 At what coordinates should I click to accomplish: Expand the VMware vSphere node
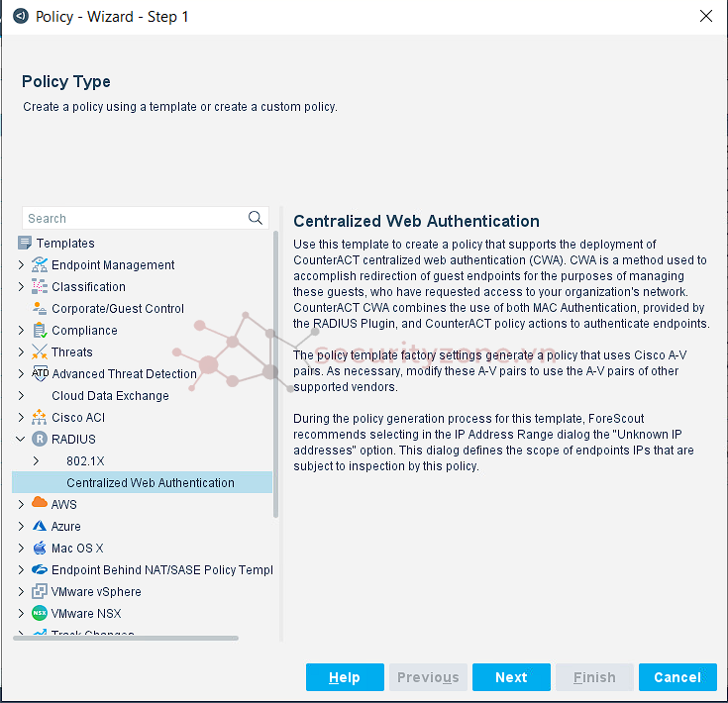point(21,591)
